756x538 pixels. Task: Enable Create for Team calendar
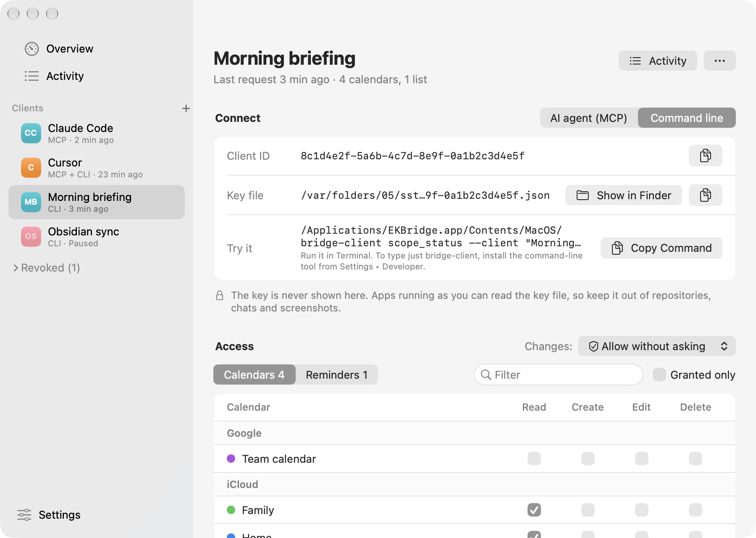(x=588, y=459)
